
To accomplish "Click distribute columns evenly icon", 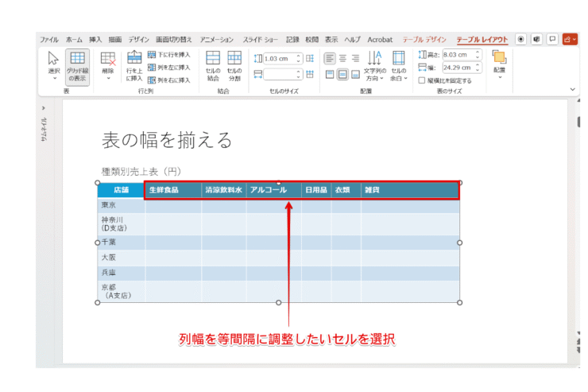I will pos(310,74).
